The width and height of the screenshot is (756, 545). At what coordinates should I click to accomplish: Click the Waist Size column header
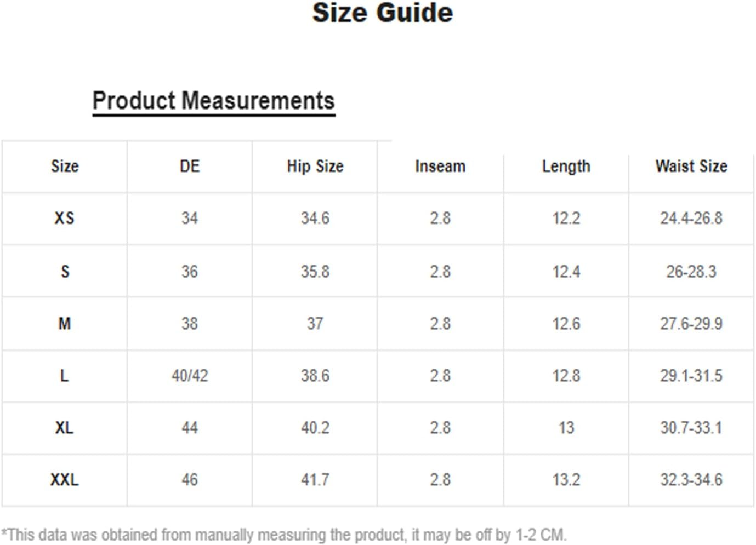pos(691,166)
